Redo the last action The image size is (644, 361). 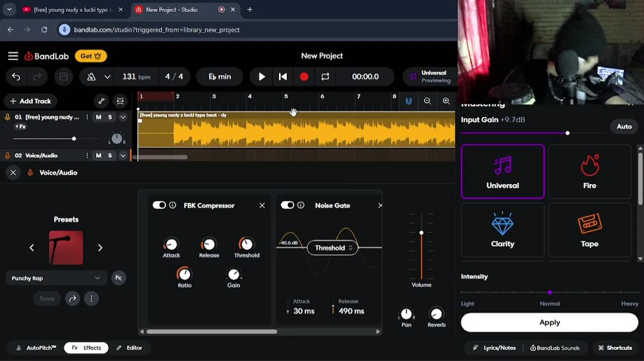point(37,77)
